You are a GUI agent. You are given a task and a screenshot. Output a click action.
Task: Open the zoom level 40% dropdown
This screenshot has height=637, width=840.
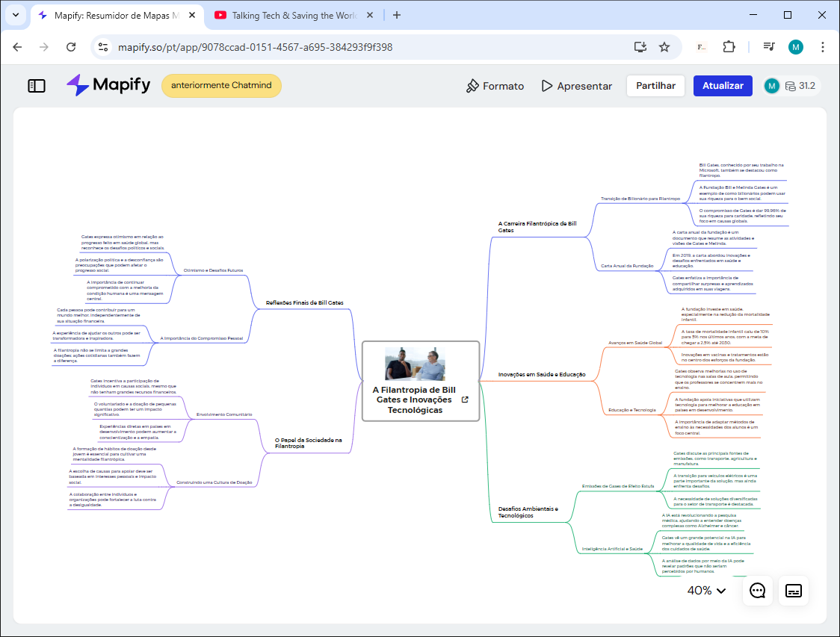coord(707,591)
